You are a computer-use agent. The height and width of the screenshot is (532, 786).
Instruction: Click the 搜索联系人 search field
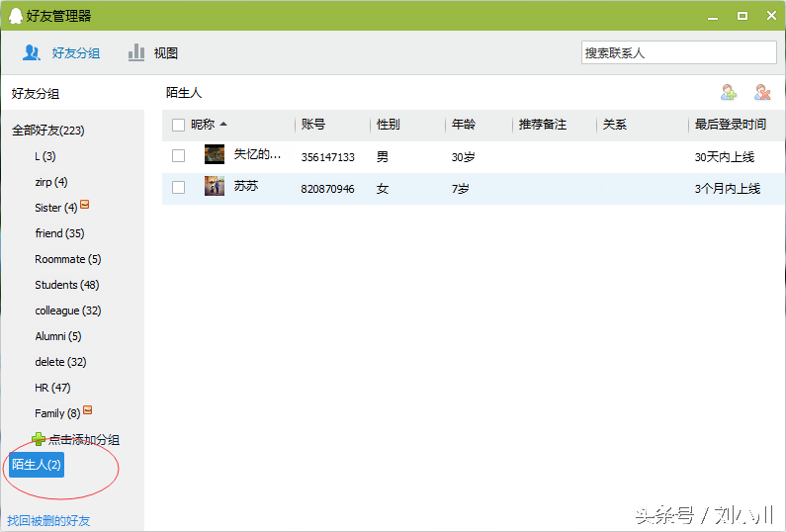[678, 53]
